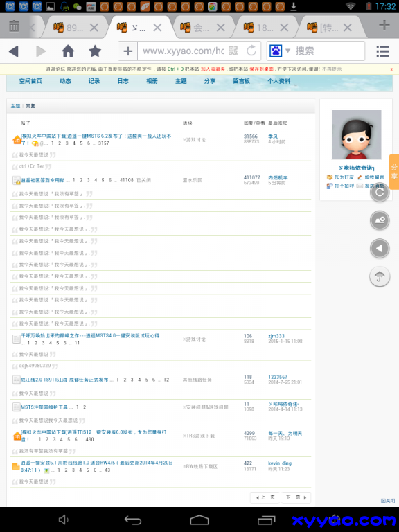The height and width of the screenshot is (532, 399).
Task: Select 主题 sub-tab above post list
Action: point(15,106)
